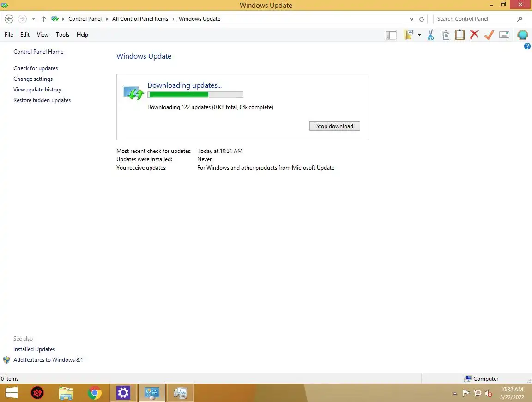Expand the address bar history dropdown
Image resolution: width=532 pixels, height=402 pixels.
pos(411,19)
